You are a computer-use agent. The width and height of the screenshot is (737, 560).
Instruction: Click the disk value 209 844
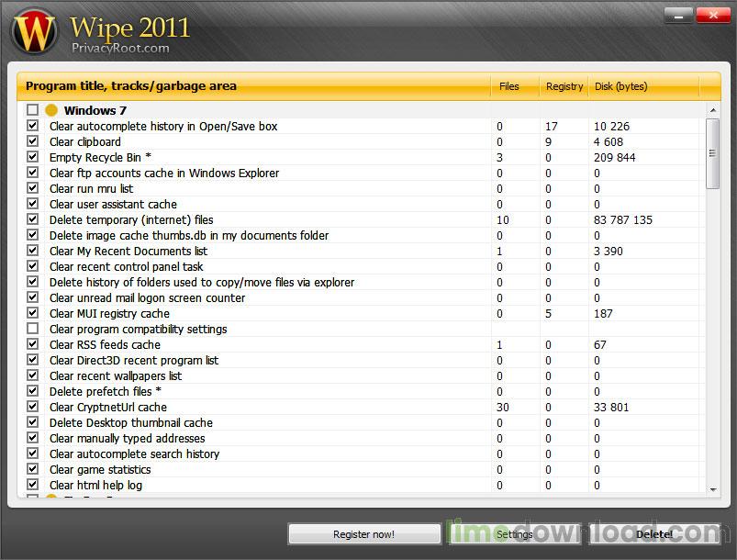pyautogui.click(x=614, y=158)
